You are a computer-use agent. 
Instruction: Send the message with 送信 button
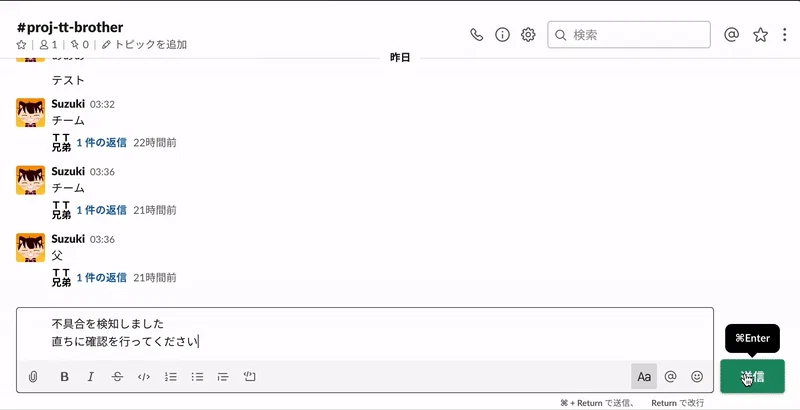tap(753, 376)
